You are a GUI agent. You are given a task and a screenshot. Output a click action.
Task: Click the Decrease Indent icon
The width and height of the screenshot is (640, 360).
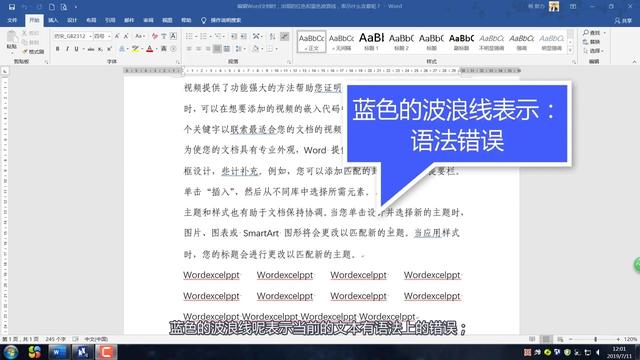click(234, 36)
